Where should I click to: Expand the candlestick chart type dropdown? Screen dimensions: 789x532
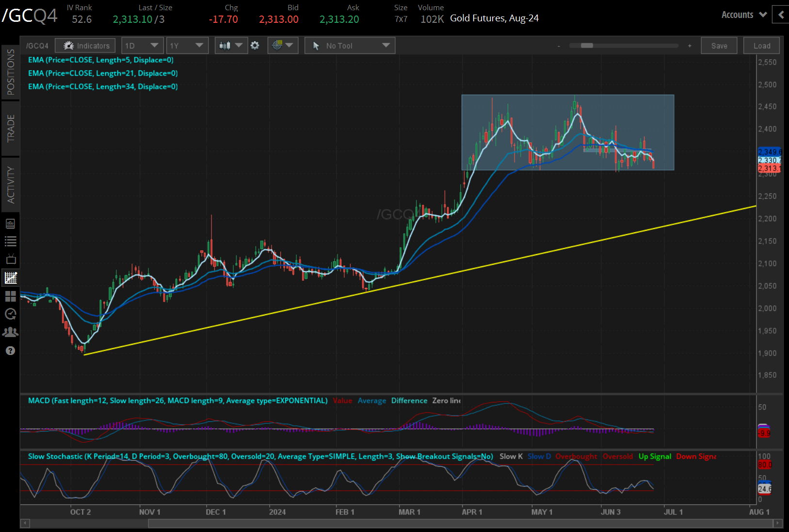click(231, 46)
